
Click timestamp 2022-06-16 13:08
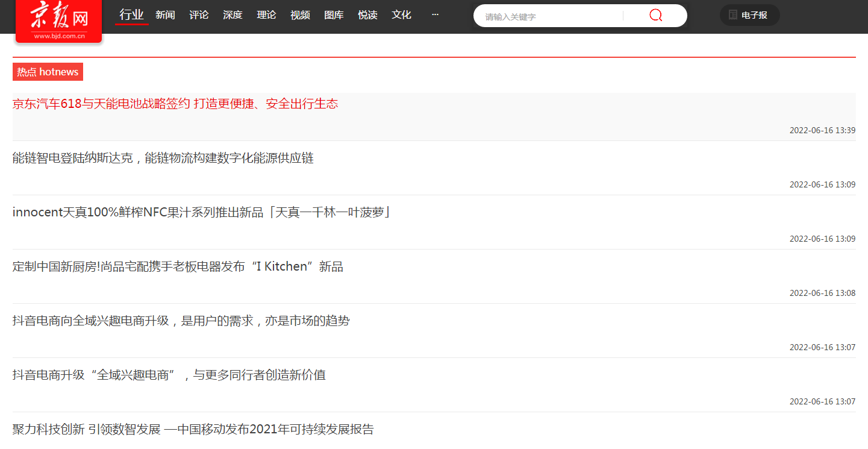pyautogui.click(x=822, y=293)
